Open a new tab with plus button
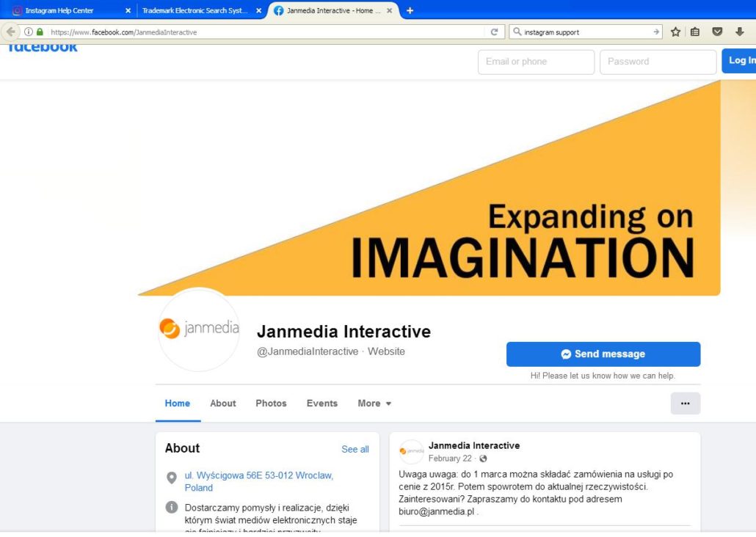 pos(410,10)
